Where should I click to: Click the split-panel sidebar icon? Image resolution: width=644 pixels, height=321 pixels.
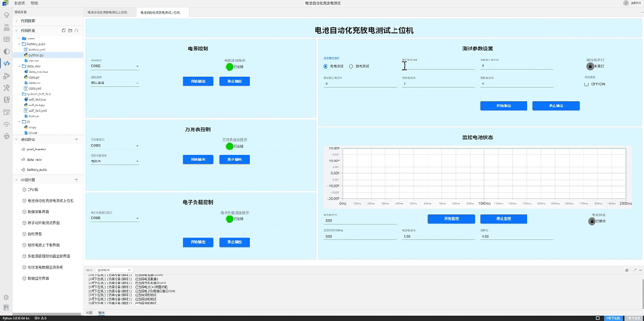[6, 39]
